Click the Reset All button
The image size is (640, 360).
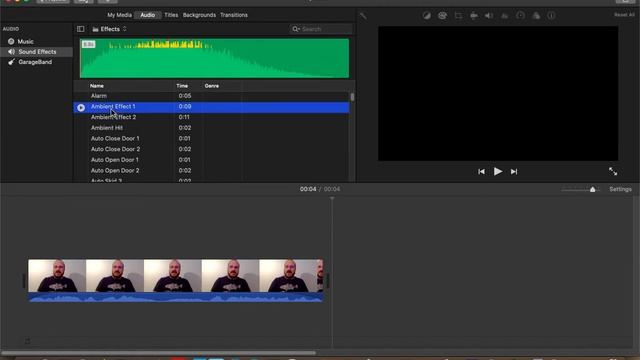tap(624, 15)
